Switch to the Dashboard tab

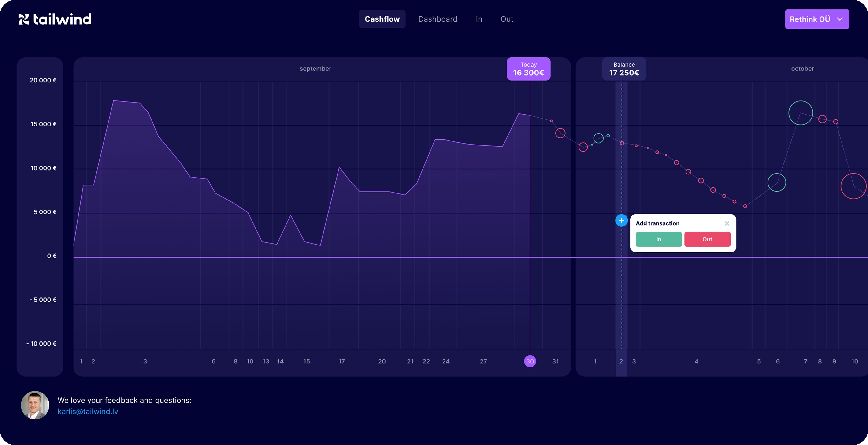(x=438, y=19)
